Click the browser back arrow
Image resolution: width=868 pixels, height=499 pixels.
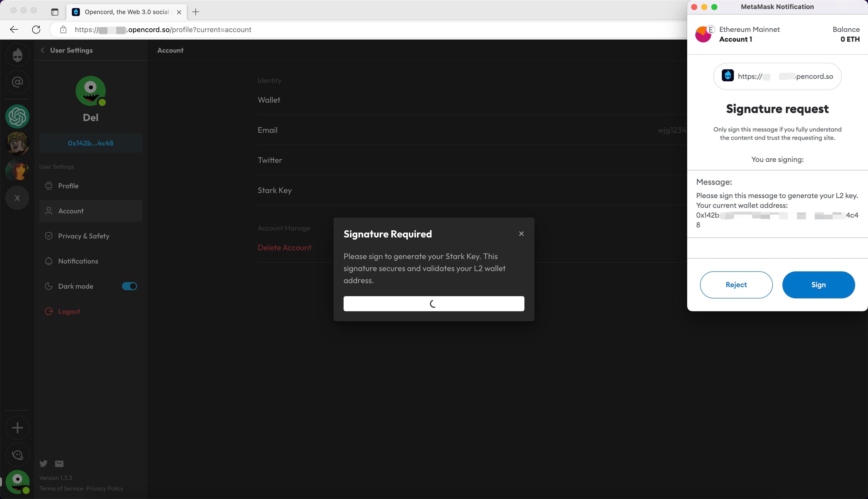click(x=14, y=29)
